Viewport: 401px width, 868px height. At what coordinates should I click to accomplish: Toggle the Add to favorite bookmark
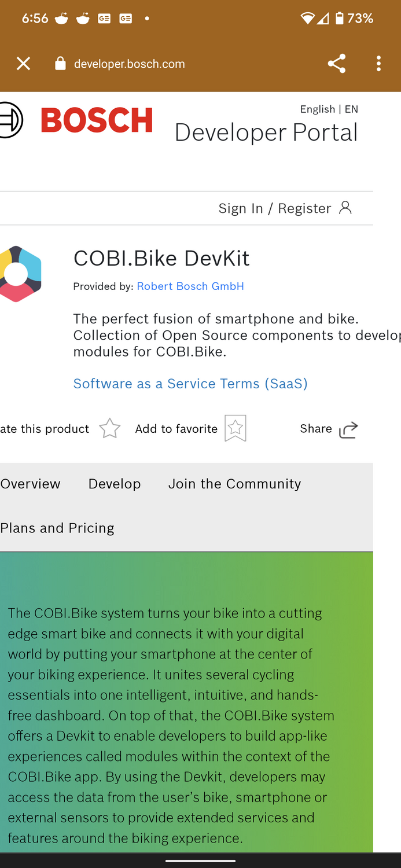point(236,429)
